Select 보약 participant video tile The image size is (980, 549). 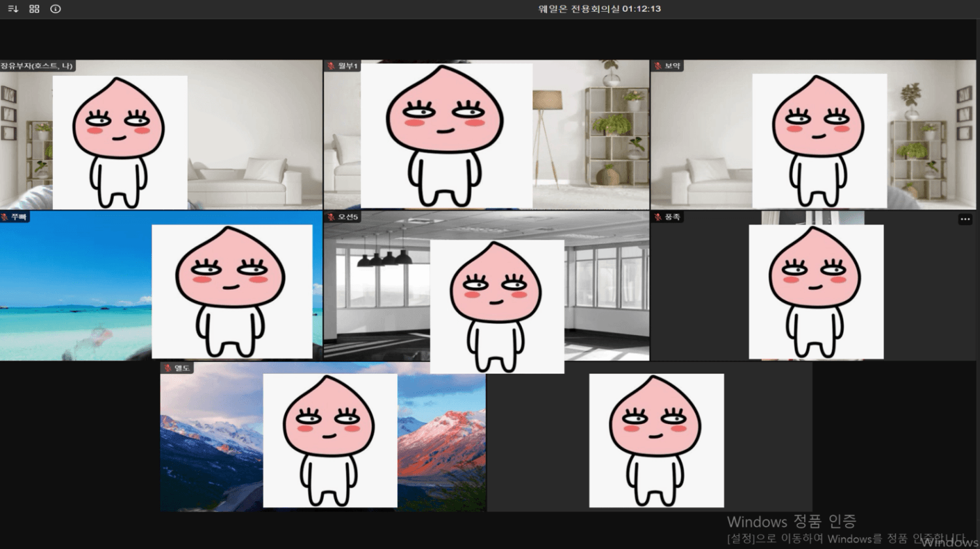[x=813, y=135]
